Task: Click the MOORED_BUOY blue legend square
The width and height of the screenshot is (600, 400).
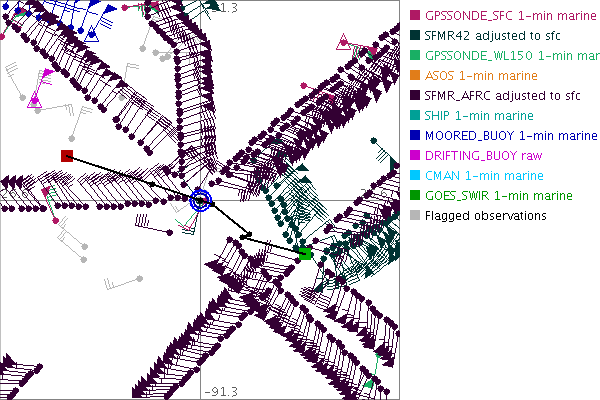Action: pos(416,135)
